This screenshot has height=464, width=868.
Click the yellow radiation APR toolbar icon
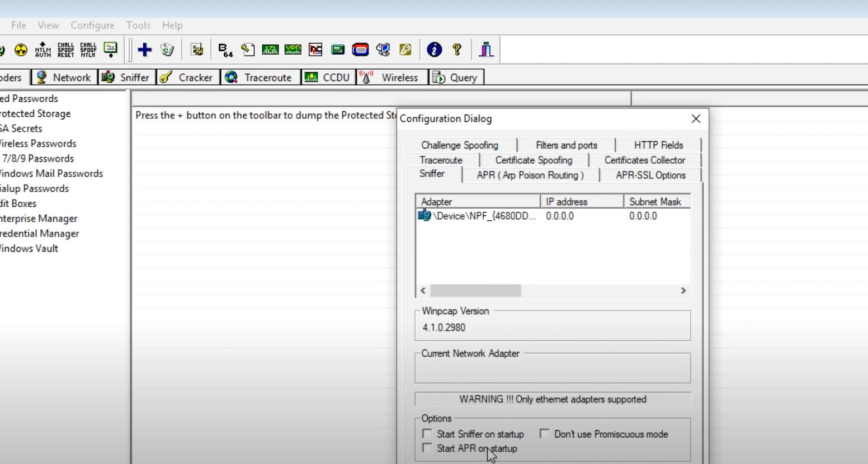[21, 50]
